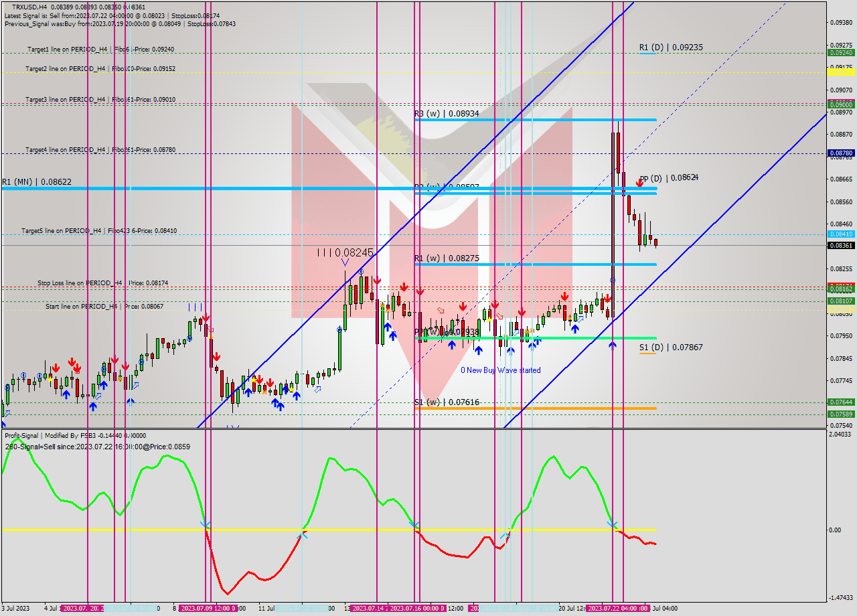Click the '3 Jul 2023' time axis label
This screenshot has width=857, height=616.
15,609
